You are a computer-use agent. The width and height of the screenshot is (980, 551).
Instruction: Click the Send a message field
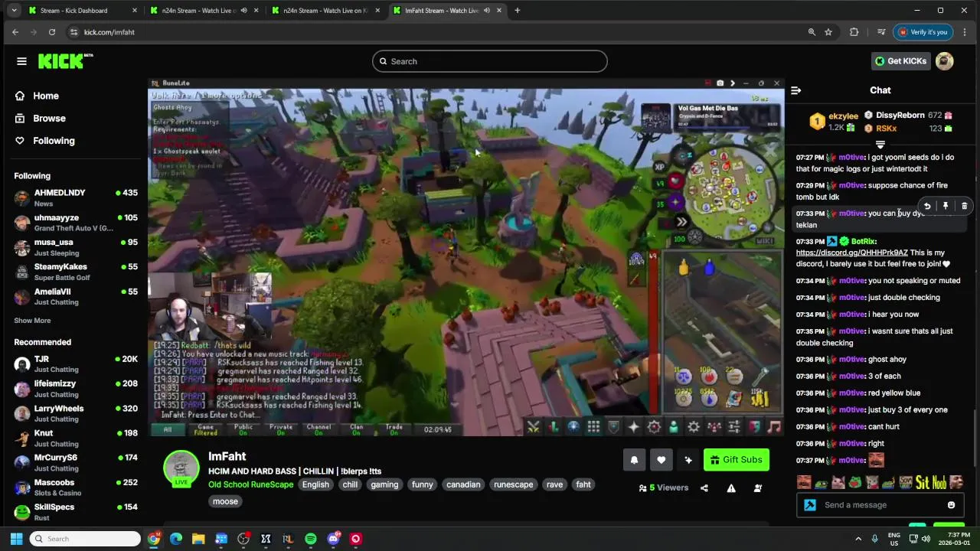coord(879,505)
